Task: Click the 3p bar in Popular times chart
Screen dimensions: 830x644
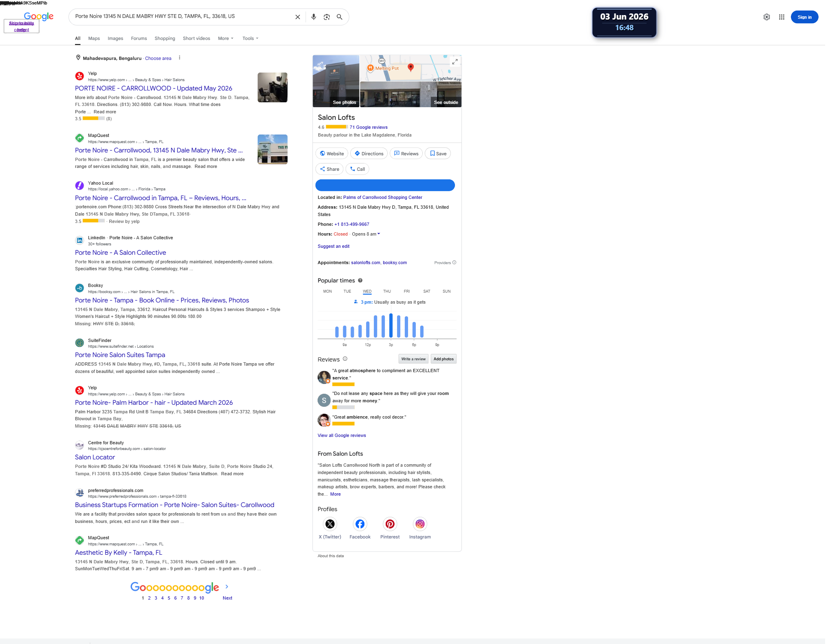Action: (x=391, y=325)
